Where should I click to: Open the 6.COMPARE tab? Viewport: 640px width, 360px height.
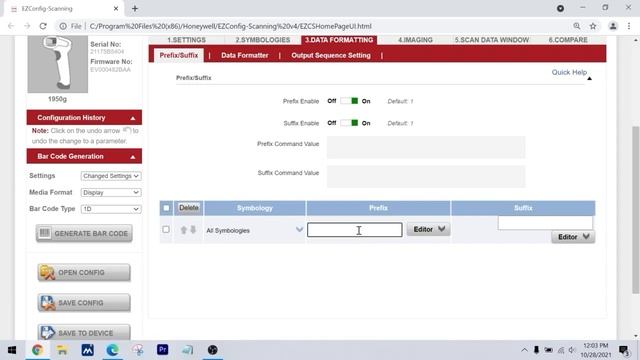[x=568, y=40]
